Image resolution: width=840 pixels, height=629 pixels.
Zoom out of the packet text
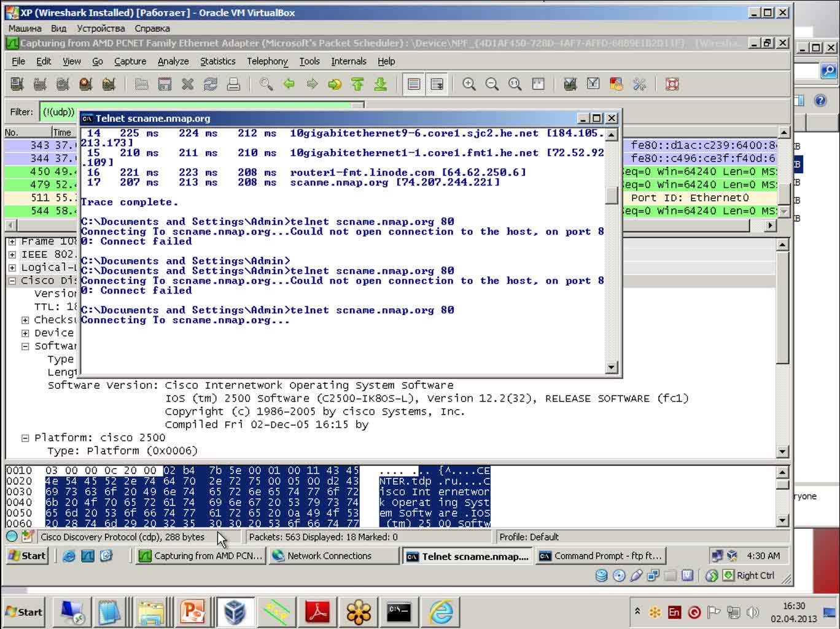pos(492,84)
